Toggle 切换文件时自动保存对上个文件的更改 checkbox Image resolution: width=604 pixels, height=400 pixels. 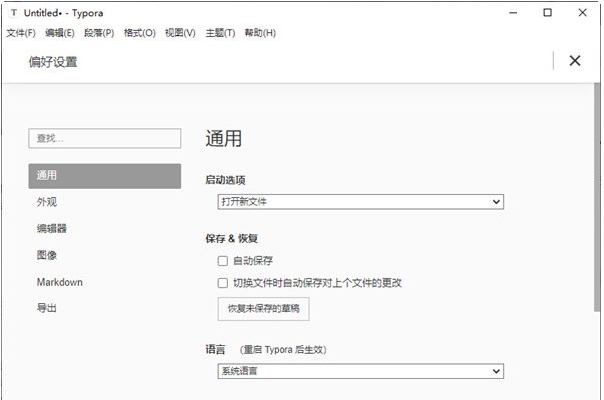point(223,283)
